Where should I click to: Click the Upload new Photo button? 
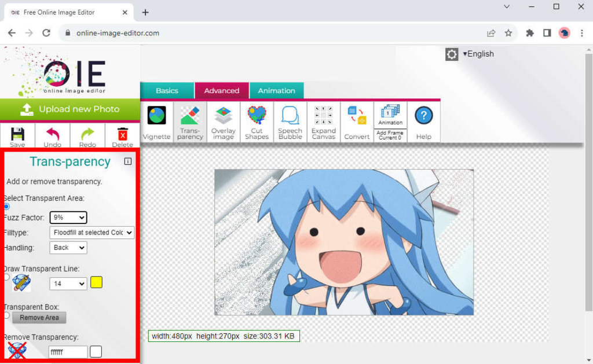click(69, 109)
